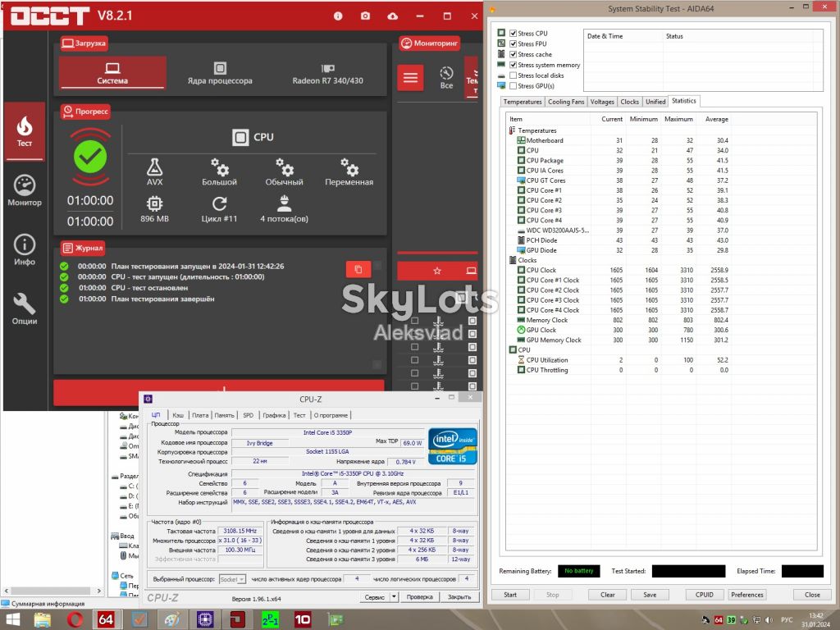840x630 pixels.
Task: Select the Radeon R7 340/430 load tab
Action: click(x=327, y=73)
